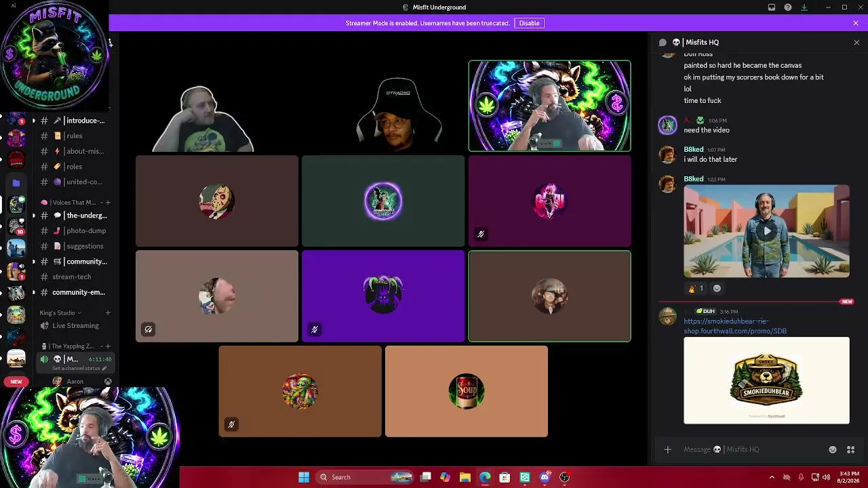Open B8ked's avatar on the video message
This screenshot has height=488, width=868.
point(668,185)
